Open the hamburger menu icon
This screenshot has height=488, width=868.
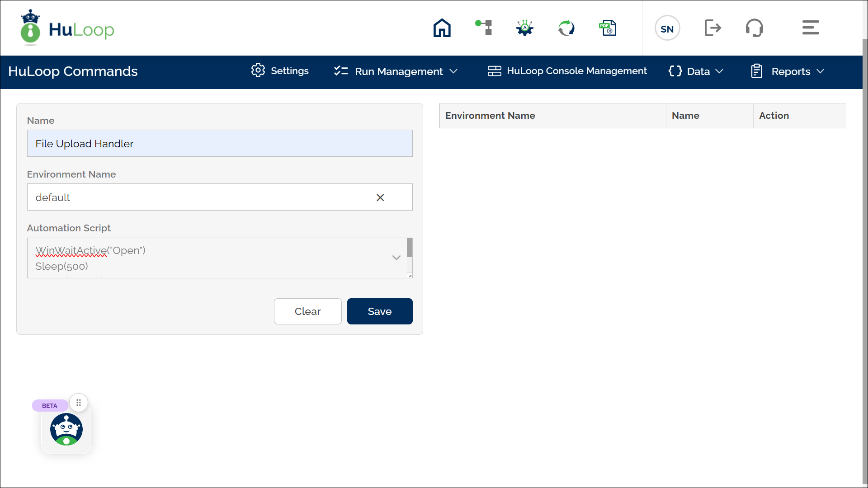tap(810, 28)
